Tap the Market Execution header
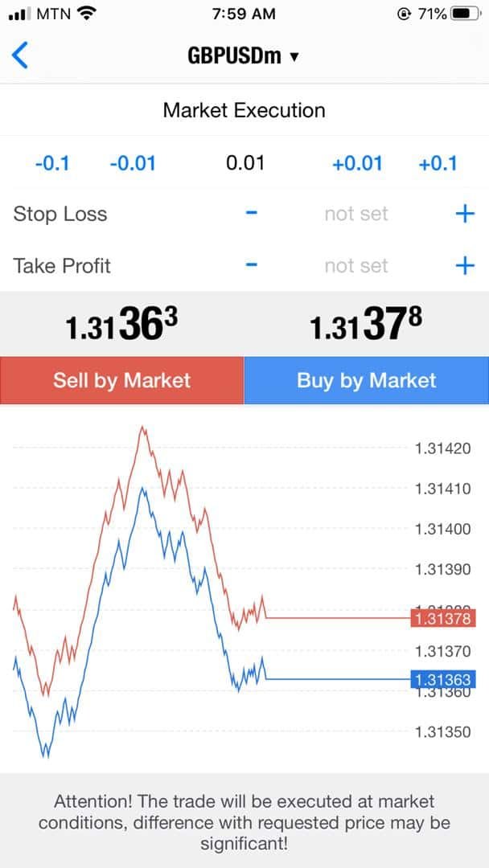Viewport: 489px width, 868px height. coord(244,110)
